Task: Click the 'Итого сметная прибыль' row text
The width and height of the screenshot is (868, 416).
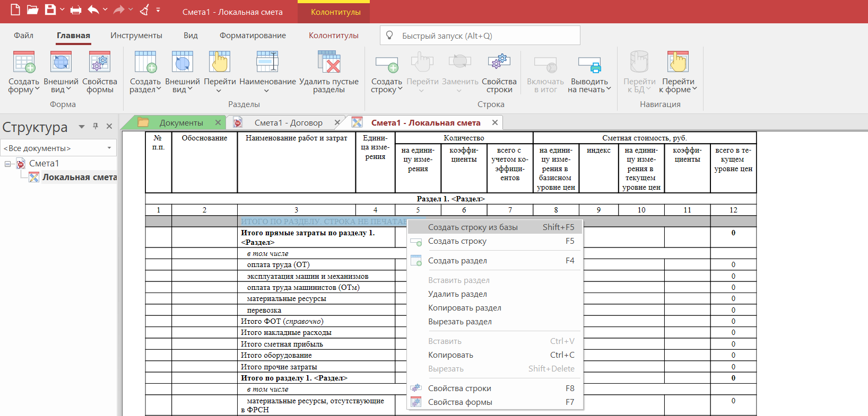Action: [x=282, y=344]
